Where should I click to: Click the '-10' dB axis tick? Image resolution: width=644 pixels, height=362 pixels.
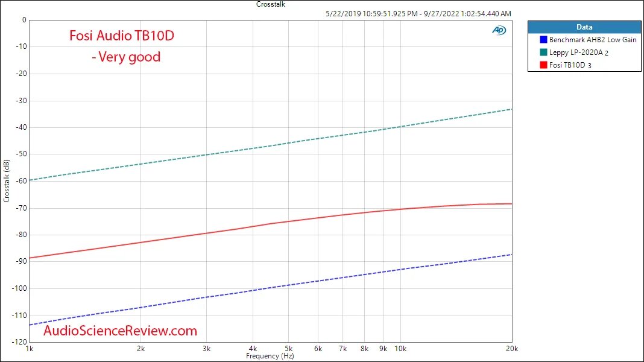tap(21, 46)
